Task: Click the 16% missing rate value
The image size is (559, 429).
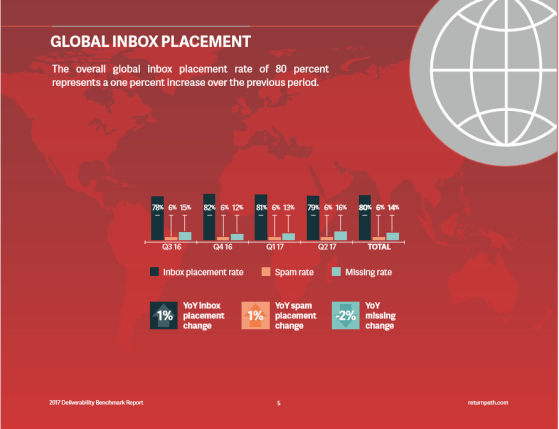Action: [341, 207]
